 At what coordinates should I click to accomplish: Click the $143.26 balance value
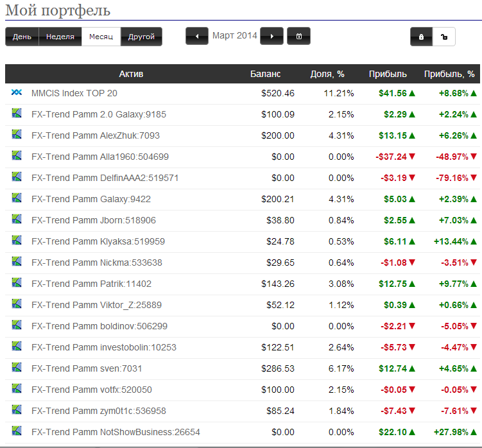278,284
